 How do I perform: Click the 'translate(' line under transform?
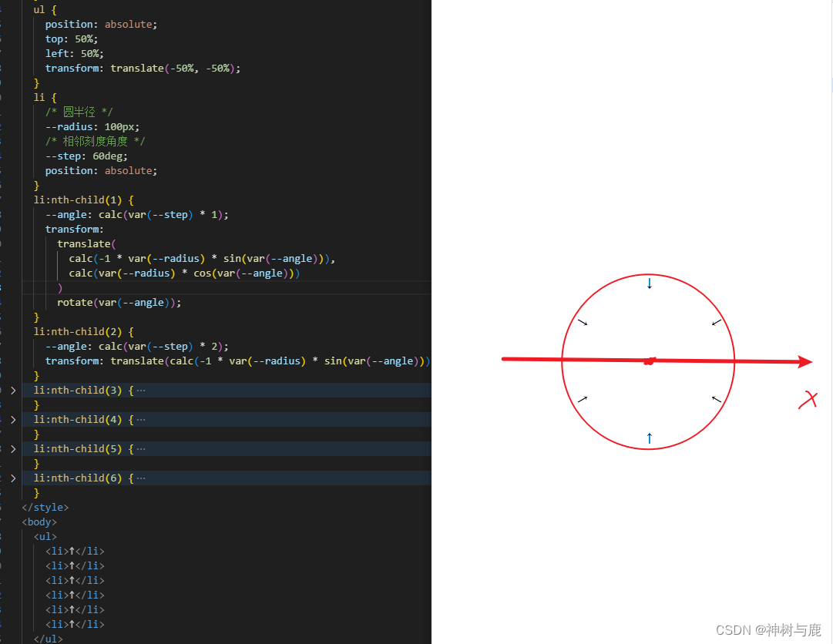coord(86,244)
